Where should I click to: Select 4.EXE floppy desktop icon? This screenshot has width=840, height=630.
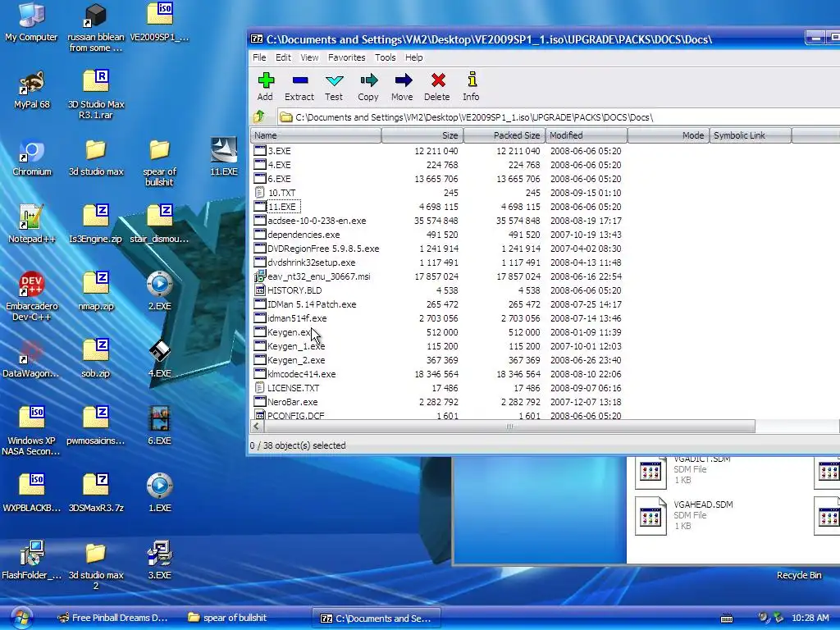click(x=159, y=359)
